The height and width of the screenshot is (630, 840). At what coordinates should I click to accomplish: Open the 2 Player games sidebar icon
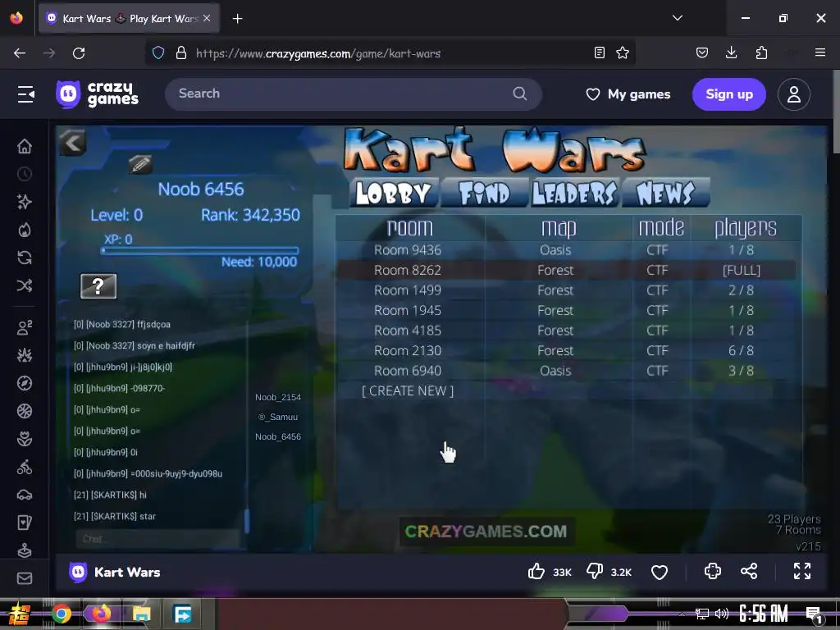click(x=25, y=327)
